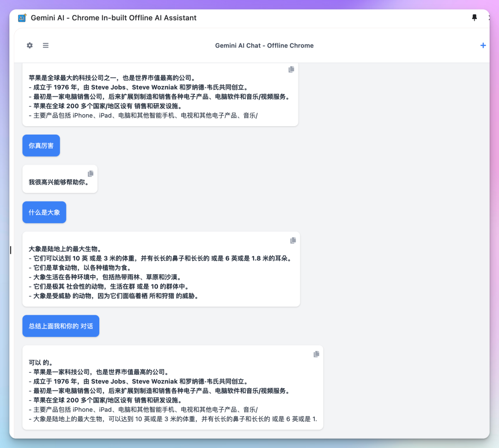Copy the Apple company description response
The image size is (499, 448).
pos(291,69)
